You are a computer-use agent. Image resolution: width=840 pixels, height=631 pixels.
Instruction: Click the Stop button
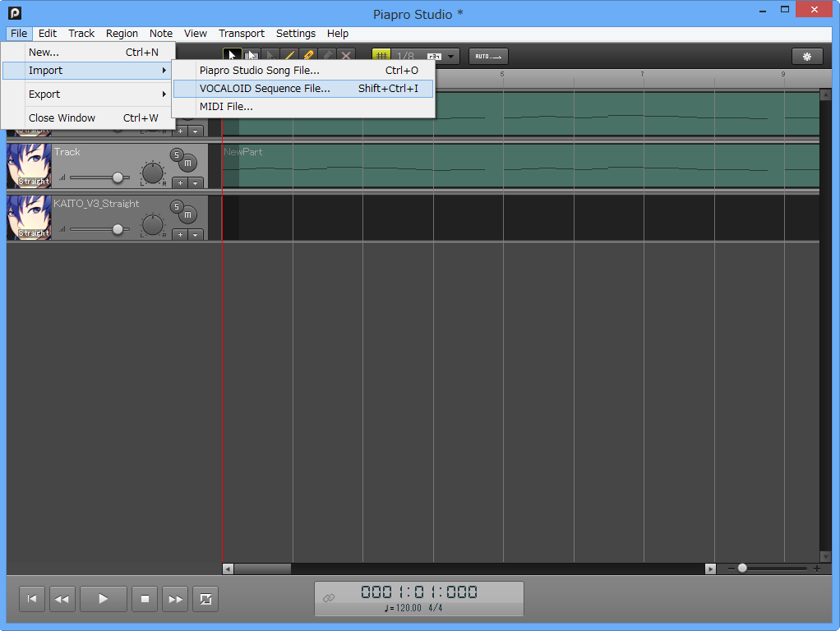point(145,599)
